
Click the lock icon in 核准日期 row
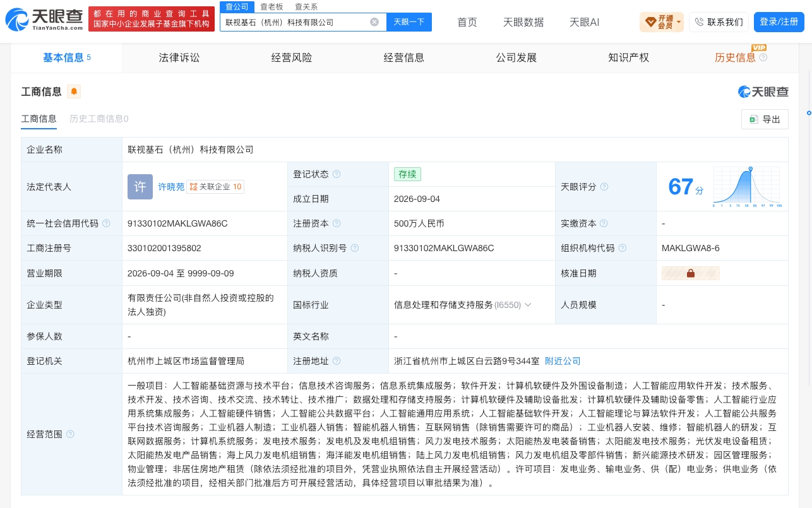(691, 273)
